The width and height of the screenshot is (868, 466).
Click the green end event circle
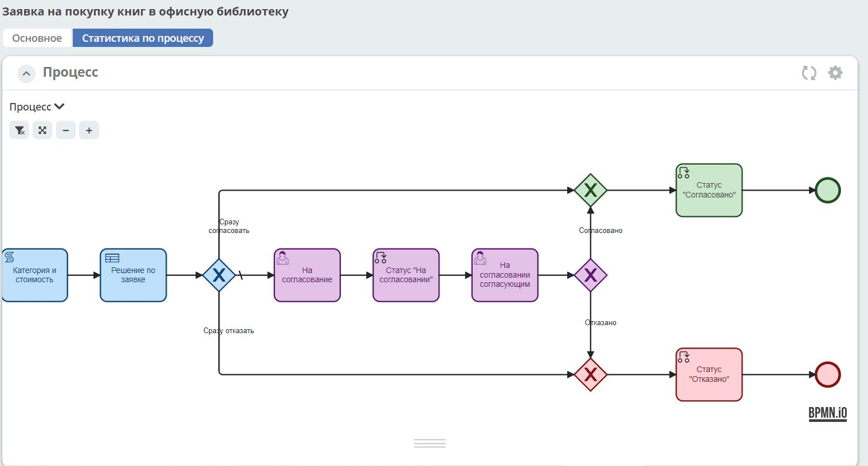828,191
